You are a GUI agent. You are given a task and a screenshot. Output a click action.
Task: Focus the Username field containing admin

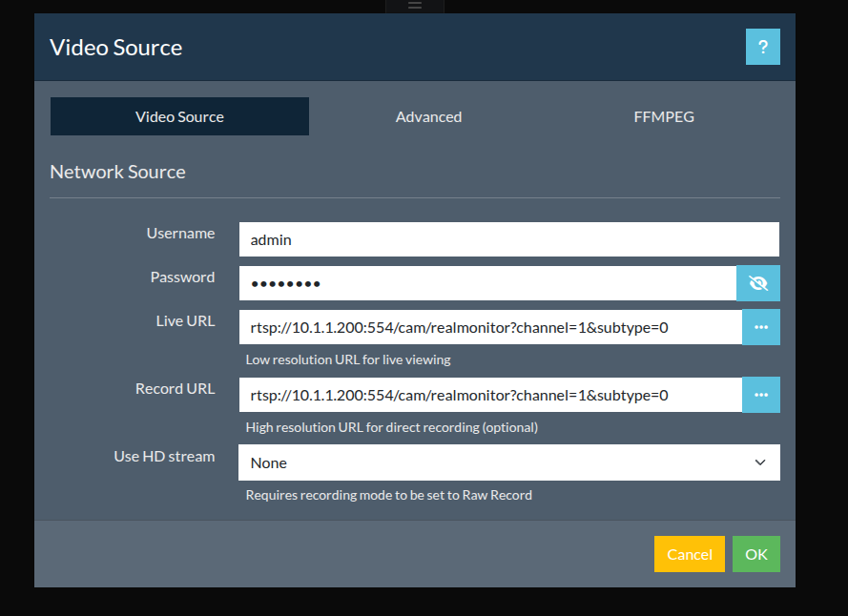tap(508, 239)
